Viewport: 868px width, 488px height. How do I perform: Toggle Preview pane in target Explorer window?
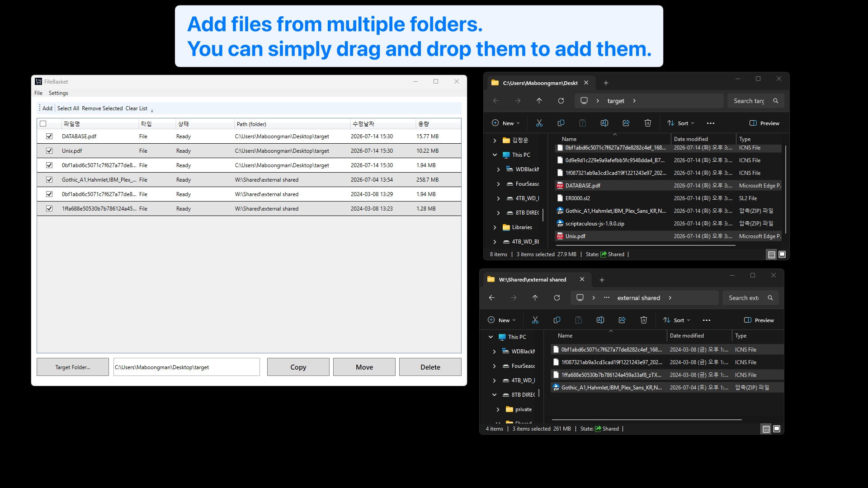pyautogui.click(x=764, y=123)
